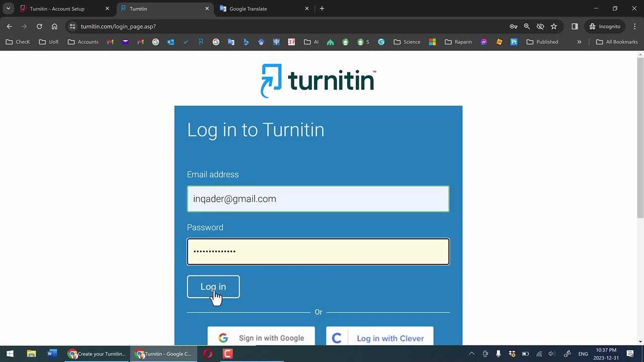Reload the current page
Screen dimensions: 644x362
39,26
